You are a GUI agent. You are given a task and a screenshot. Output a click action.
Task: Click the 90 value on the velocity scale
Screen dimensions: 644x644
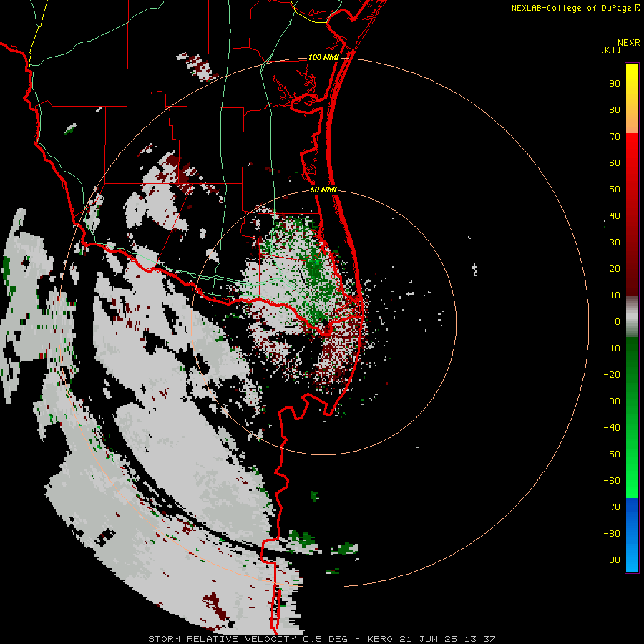click(615, 84)
